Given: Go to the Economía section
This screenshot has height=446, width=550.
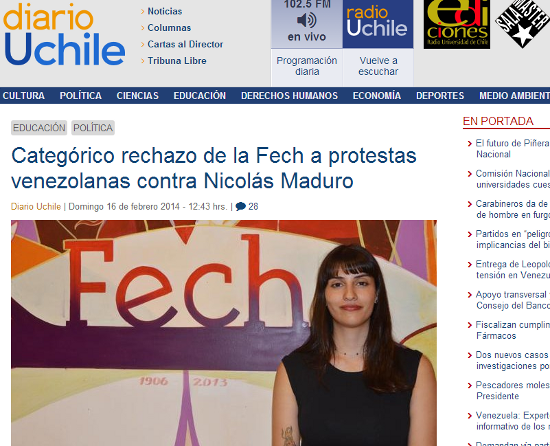Looking at the screenshot, I should 377,96.
